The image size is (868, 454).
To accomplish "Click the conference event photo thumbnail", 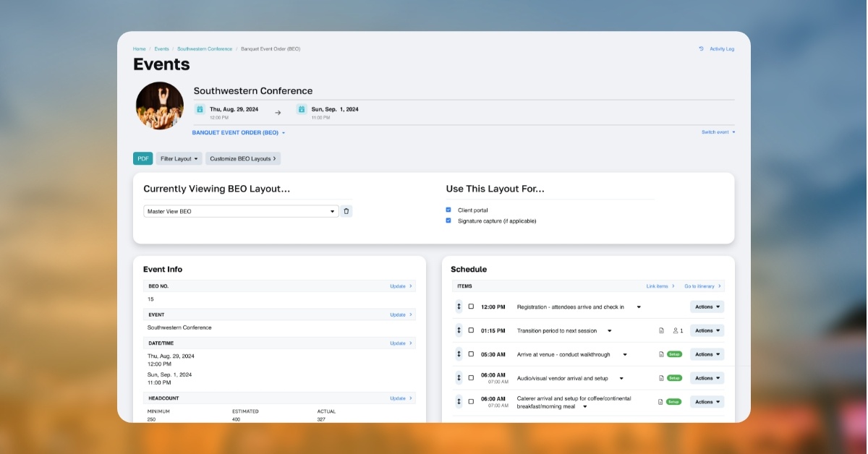I will (160, 106).
